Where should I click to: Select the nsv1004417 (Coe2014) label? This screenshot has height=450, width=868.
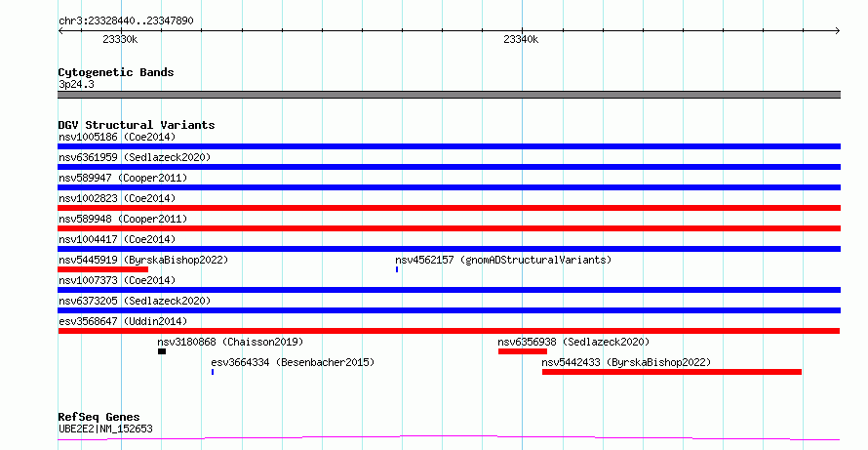pyautogui.click(x=117, y=239)
